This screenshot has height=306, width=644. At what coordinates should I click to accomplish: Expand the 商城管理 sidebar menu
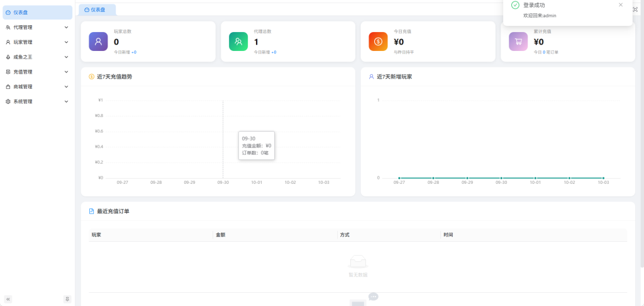(x=37, y=87)
